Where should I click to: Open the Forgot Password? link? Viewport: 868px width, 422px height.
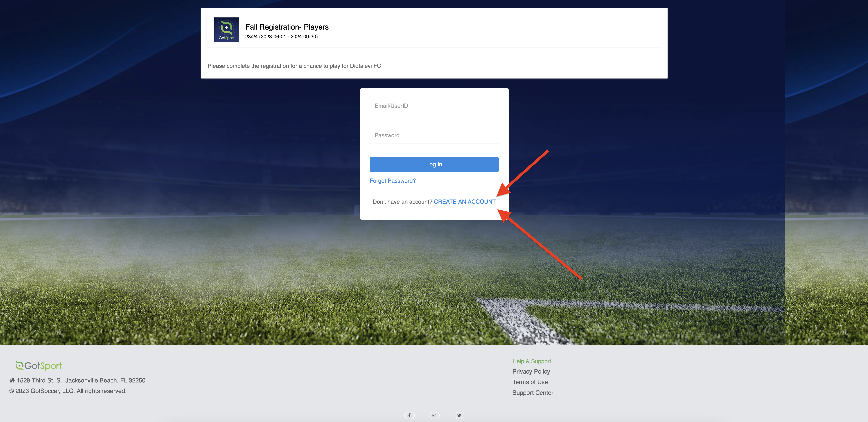(x=393, y=181)
